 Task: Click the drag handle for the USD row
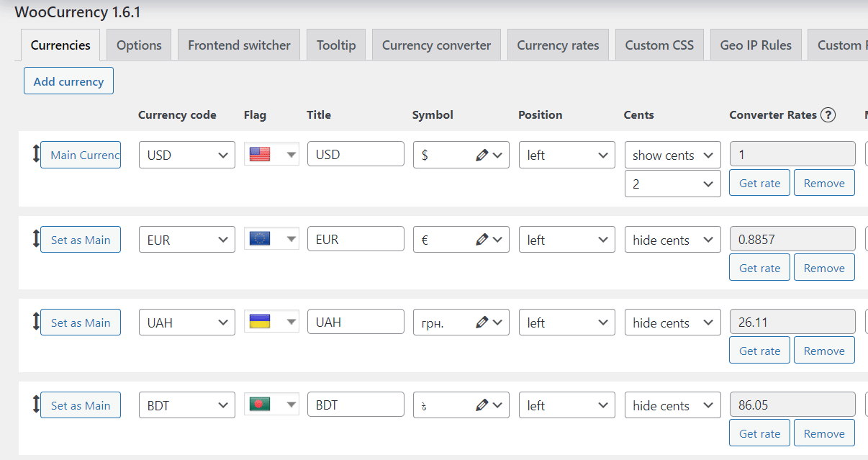pos(35,155)
